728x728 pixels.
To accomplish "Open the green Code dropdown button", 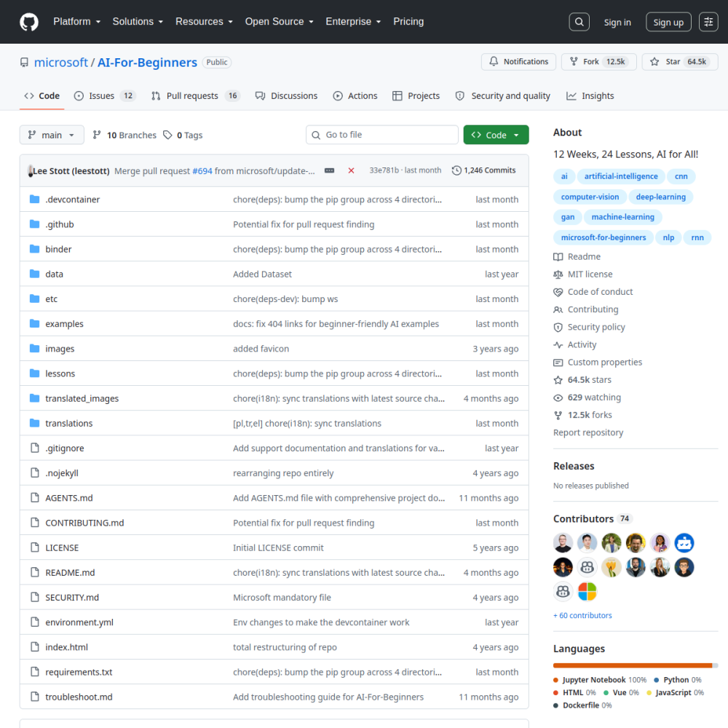I will click(x=496, y=135).
